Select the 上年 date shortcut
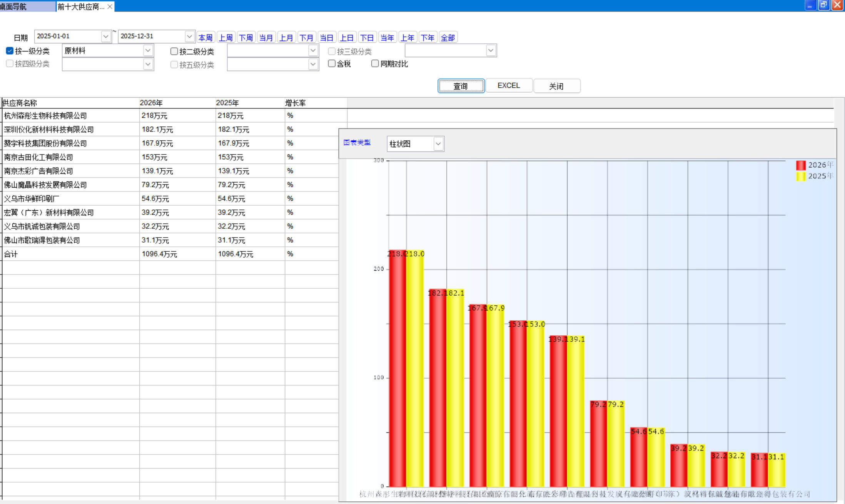845x504 pixels. tap(407, 37)
